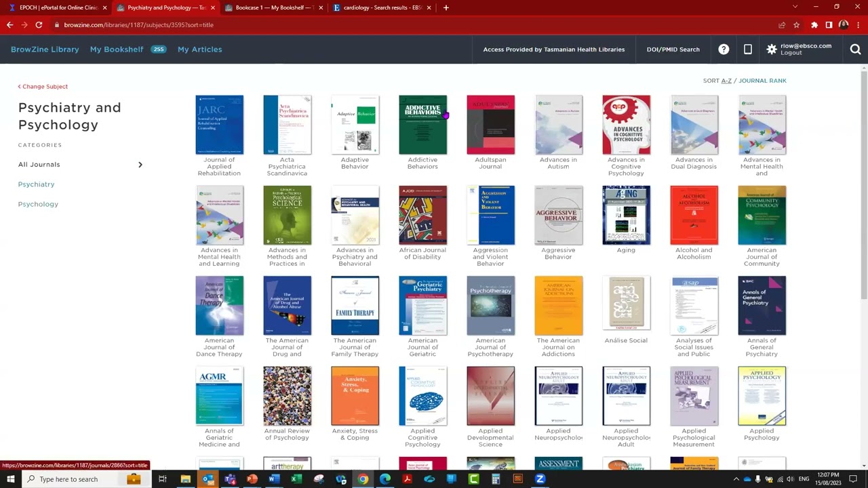Open BrowZine Library in the header
Image resolution: width=868 pixels, height=488 pixels.
coord(45,49)
